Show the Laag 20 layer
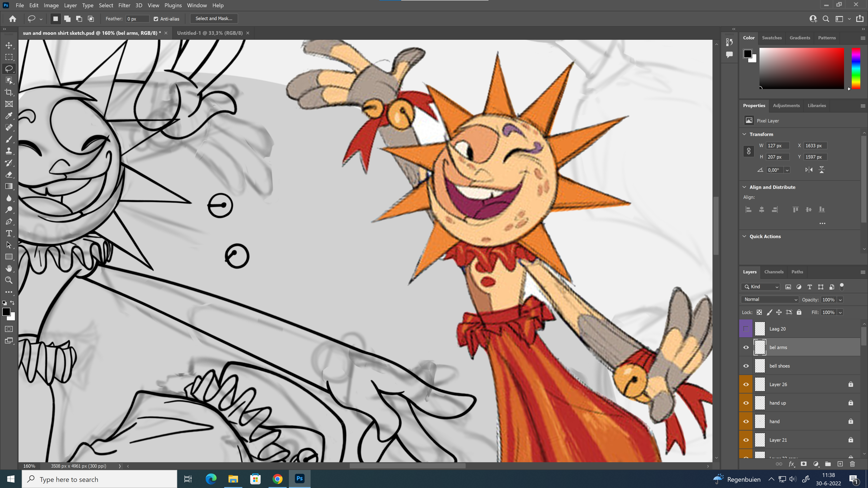This screenshot has height=488, width=868. click(746, 329)
